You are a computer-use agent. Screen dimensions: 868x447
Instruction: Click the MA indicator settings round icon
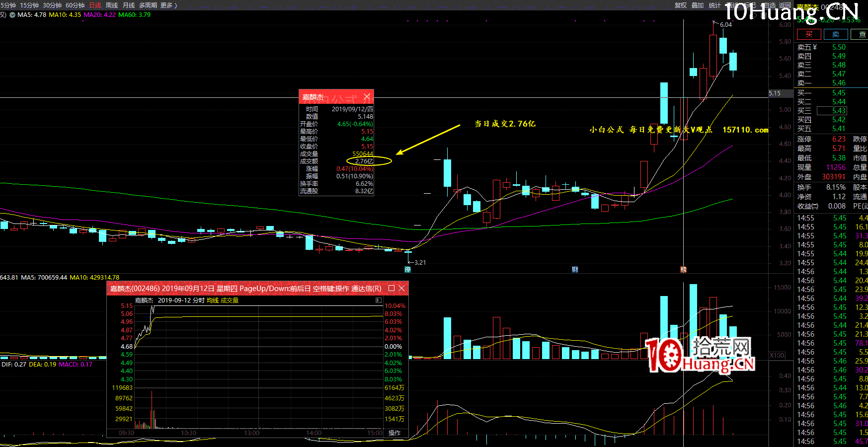click(12, 15)
